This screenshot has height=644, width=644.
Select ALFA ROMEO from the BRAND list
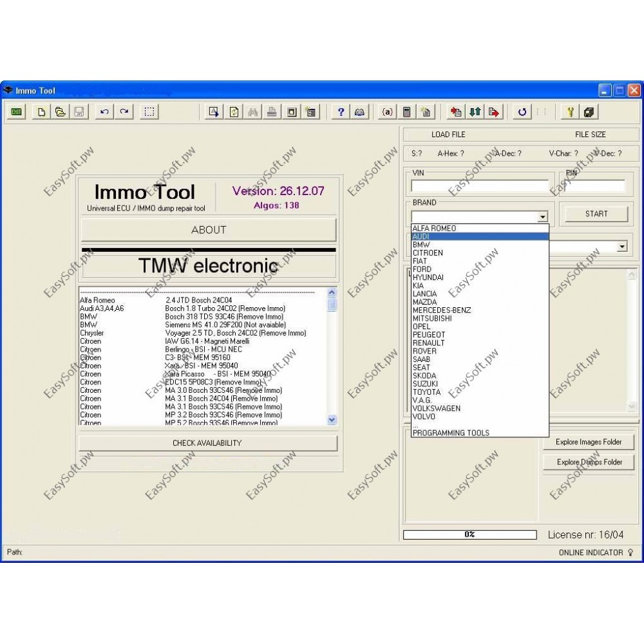pos(480,229)
